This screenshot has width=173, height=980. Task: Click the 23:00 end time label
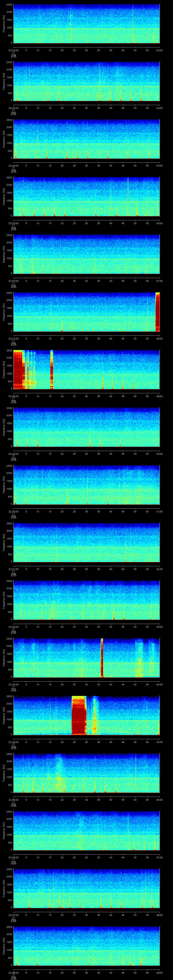point(159,50)
